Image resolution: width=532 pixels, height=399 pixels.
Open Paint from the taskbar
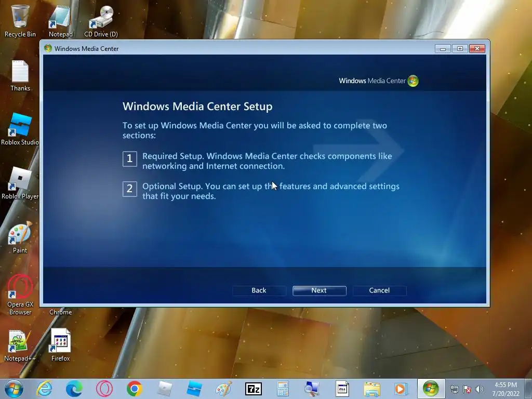[x=224, y=389]
